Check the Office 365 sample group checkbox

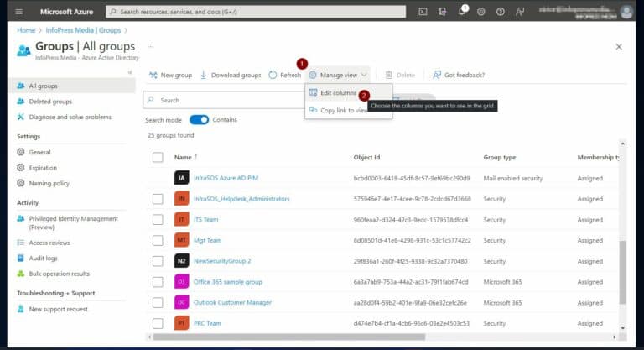point(158,282)
